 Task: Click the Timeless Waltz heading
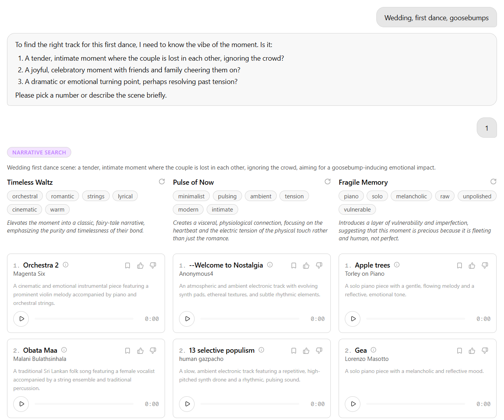(30, 182)
